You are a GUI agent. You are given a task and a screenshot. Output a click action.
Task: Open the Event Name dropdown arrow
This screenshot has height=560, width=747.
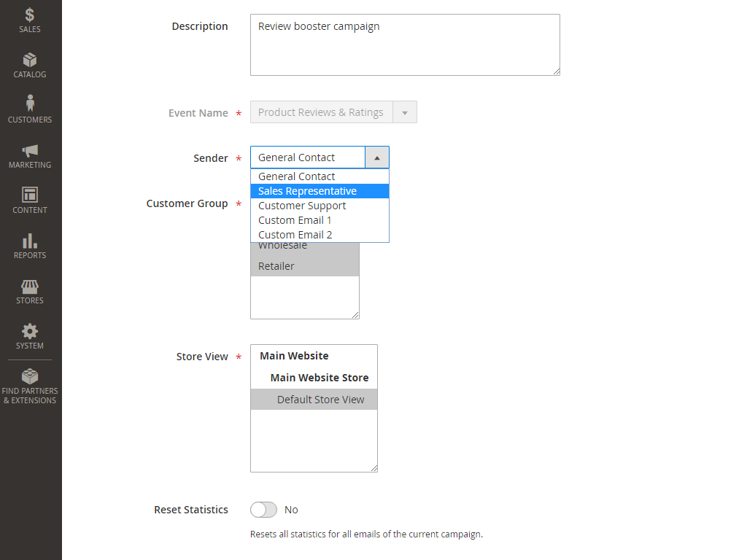pyautogui.click(x=404, y=112)
